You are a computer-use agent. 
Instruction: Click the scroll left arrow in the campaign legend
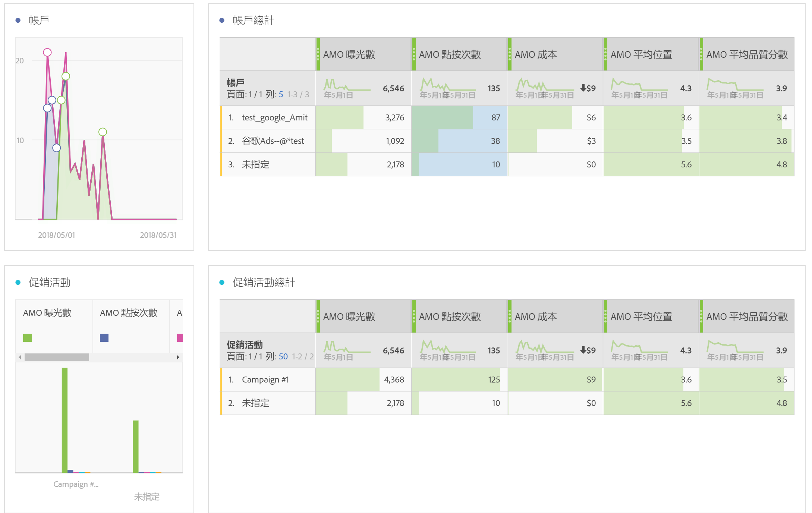pyautogui.click(x=20, y=357)
